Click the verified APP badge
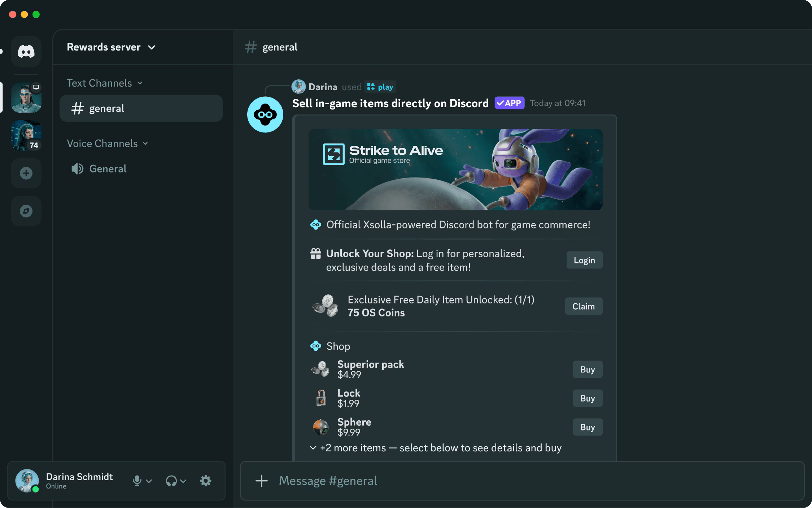Image resolution: width=812 pixels, height=508 pixels. pos(509,103)
